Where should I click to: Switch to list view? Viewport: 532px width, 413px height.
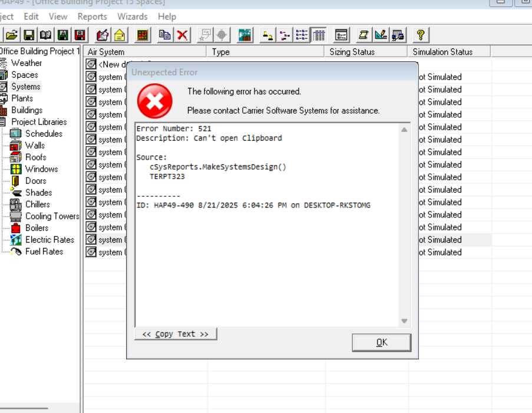click(x=301, y=35)
